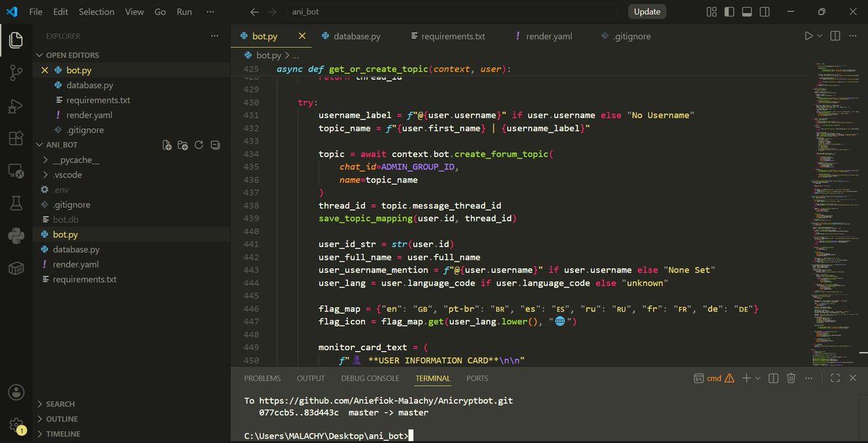Open terminal panel More Actions ellipsis
The width and height of the screenshot is (868, 443).
click(x=810, y=378)
